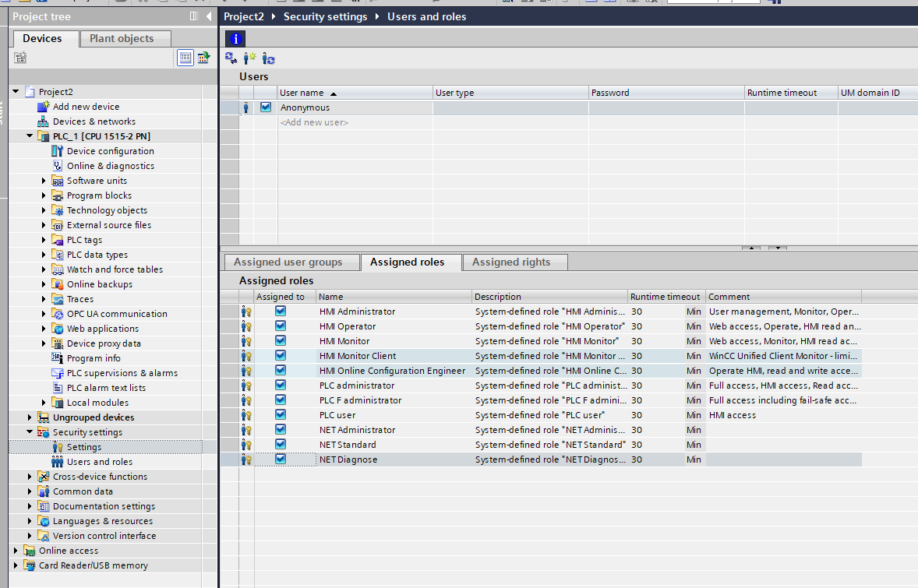Uncheck the HMI Administrator assigned role checkbox
This screenshot has height=588, width=918.
[x=281, y=312]
